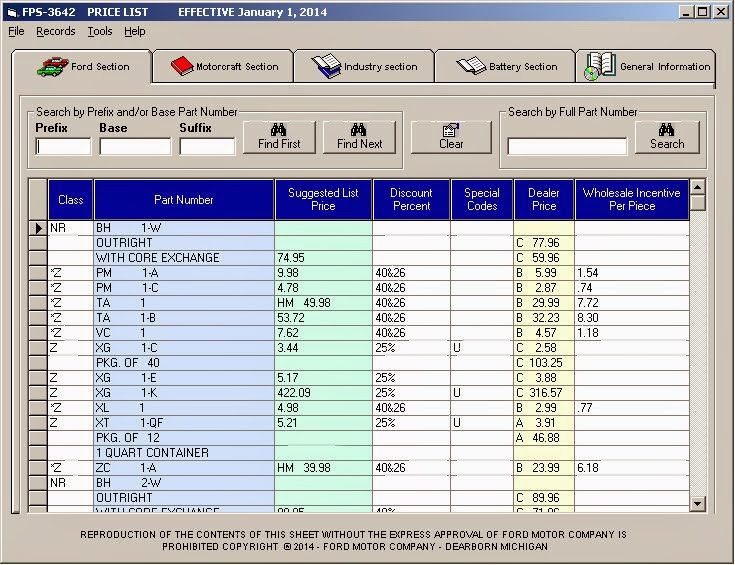Click the part number cell ZC 1-A

coord(184,468)
